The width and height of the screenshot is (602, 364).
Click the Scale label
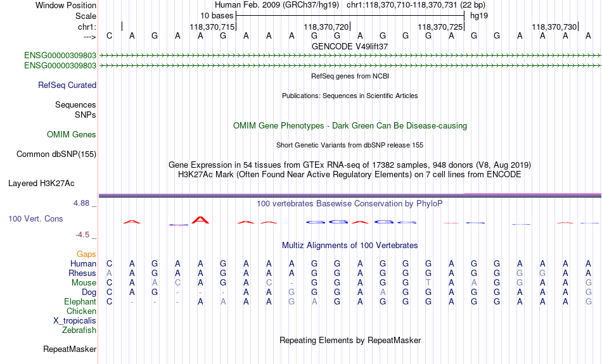(86, 16)
